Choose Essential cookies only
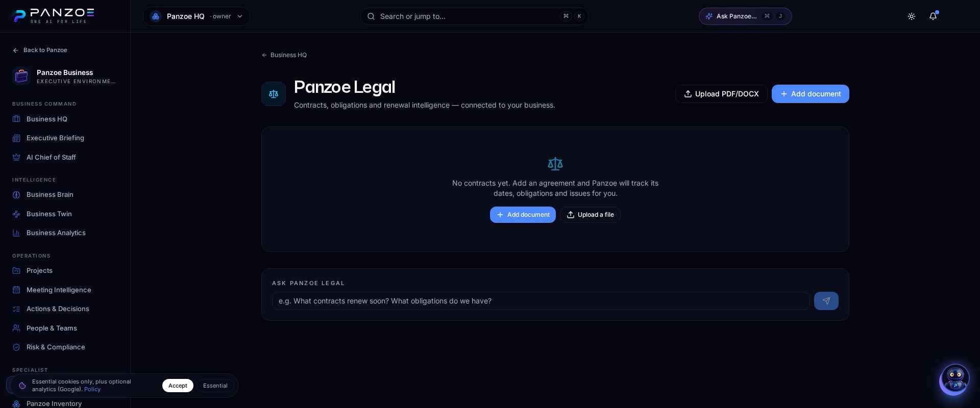The image size is (980, 408). pos(215,386)
